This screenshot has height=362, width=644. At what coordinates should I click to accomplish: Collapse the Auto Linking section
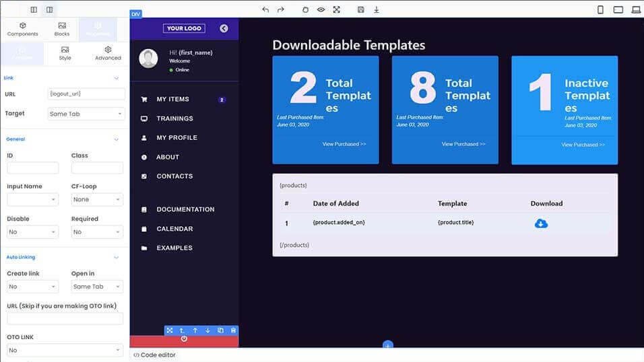[x=116, y=257]
